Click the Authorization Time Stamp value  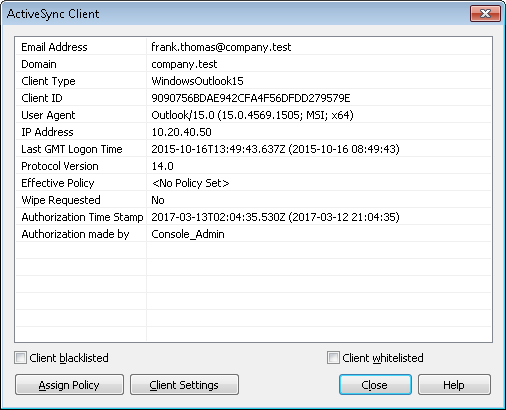pos(275,217)
